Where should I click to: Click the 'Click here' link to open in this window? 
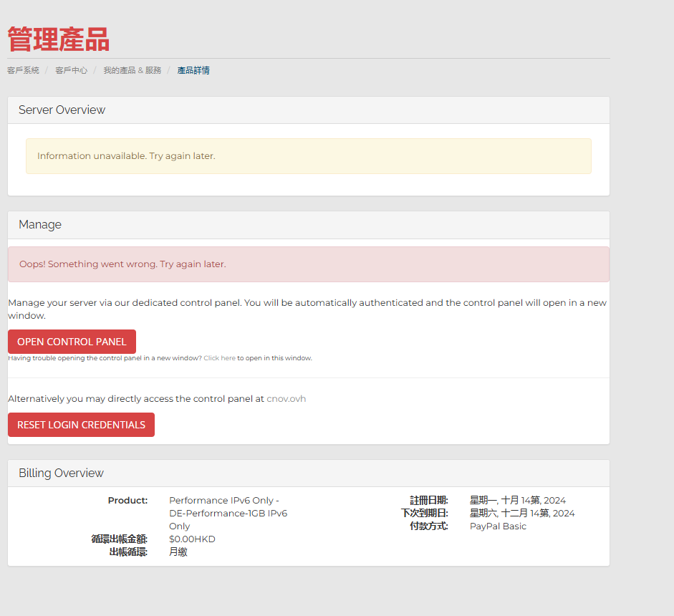pyautogui.click(x=219, y=358)
